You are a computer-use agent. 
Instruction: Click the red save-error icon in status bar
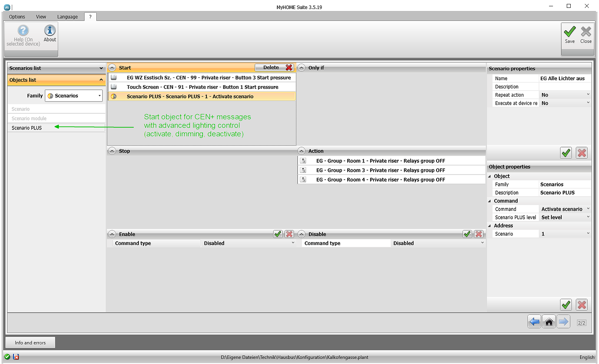pos(16,357)
